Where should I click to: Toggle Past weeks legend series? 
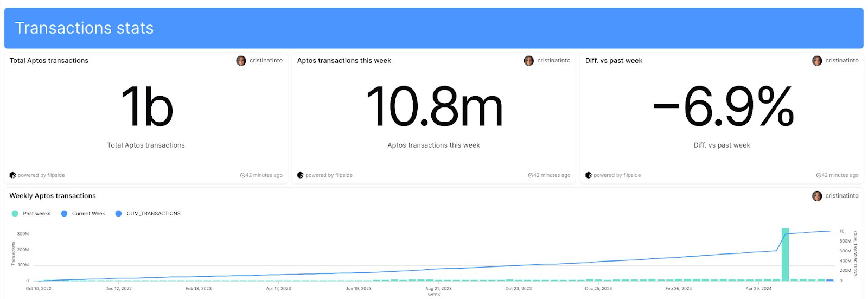coord(31,214)
